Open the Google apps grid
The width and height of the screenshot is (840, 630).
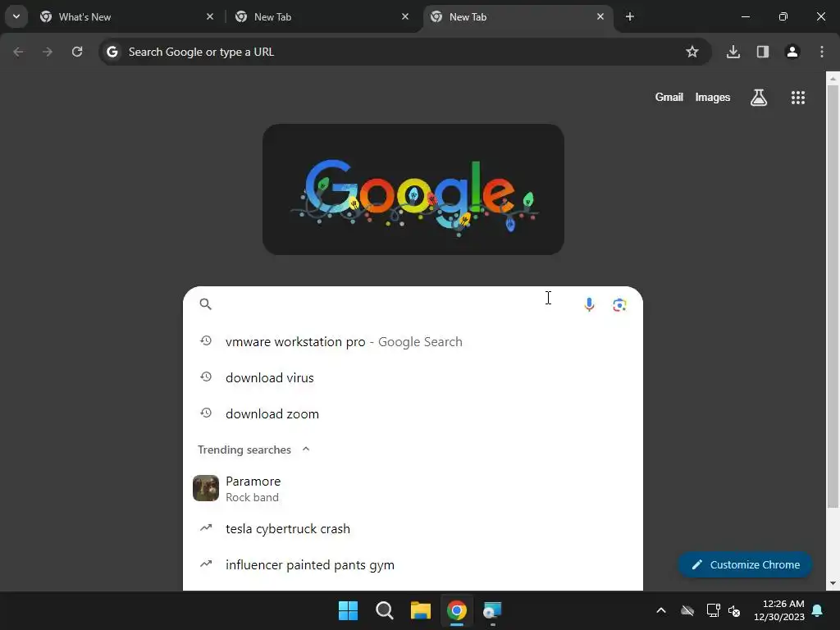(x=798, y=98)
